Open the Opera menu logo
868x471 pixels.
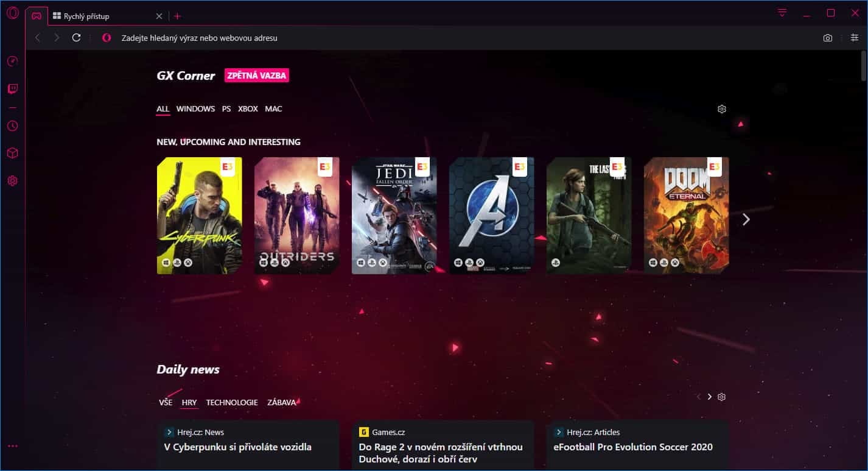tap(12, 13)
